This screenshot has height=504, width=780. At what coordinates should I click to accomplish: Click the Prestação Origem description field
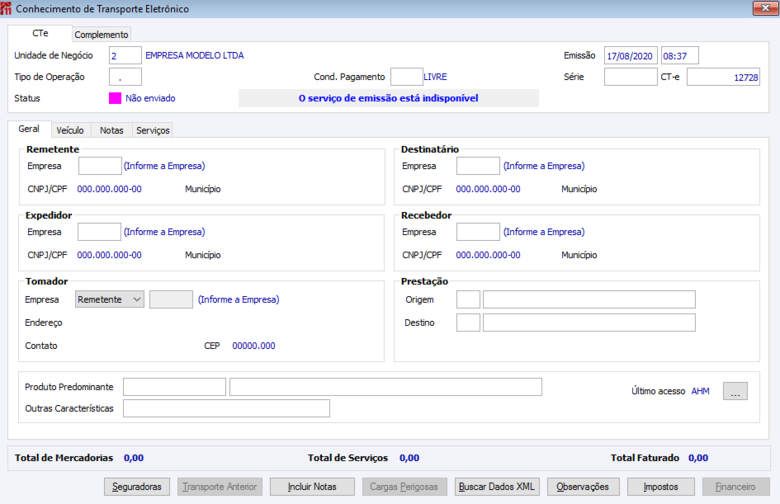pyautogui.click(x=589, y=300)
